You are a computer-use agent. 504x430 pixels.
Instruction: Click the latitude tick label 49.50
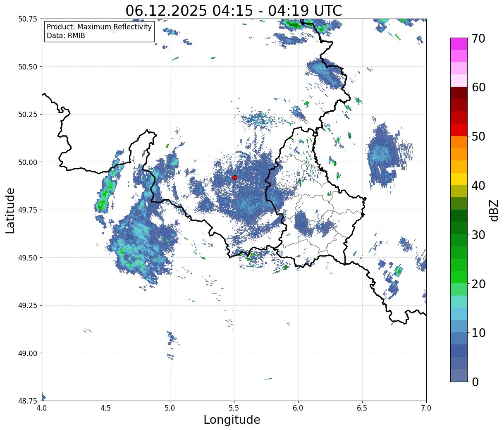[28, 258]
